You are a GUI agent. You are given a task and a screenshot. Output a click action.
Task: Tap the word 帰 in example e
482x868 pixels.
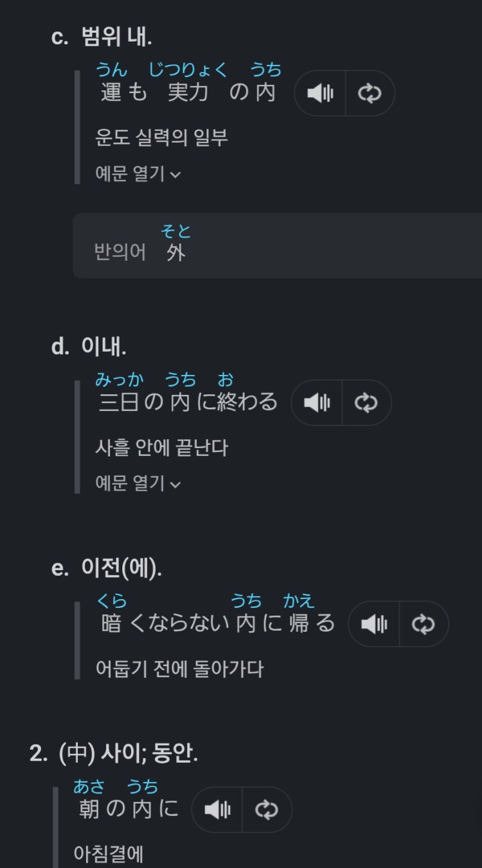tap(299, 623)
